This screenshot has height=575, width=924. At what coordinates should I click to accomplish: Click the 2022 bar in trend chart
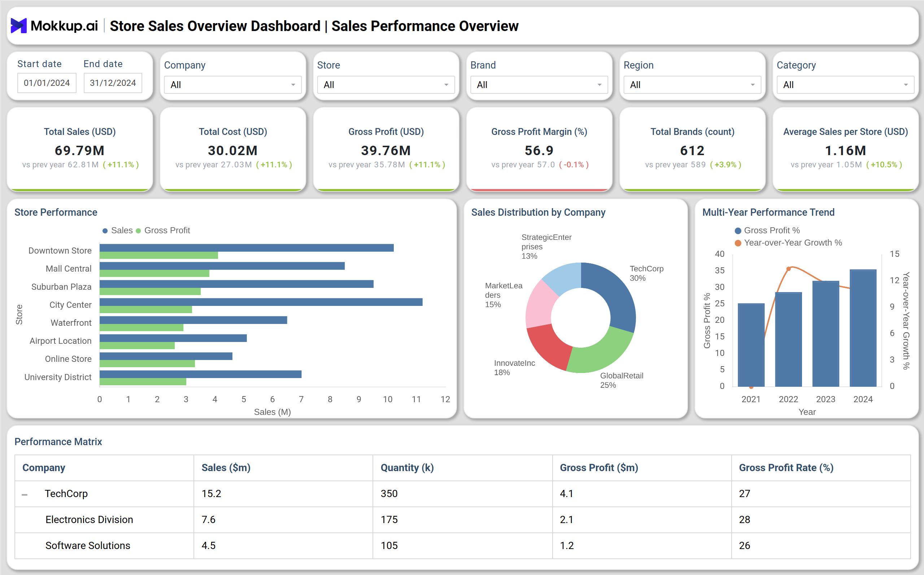pos(788,339)
